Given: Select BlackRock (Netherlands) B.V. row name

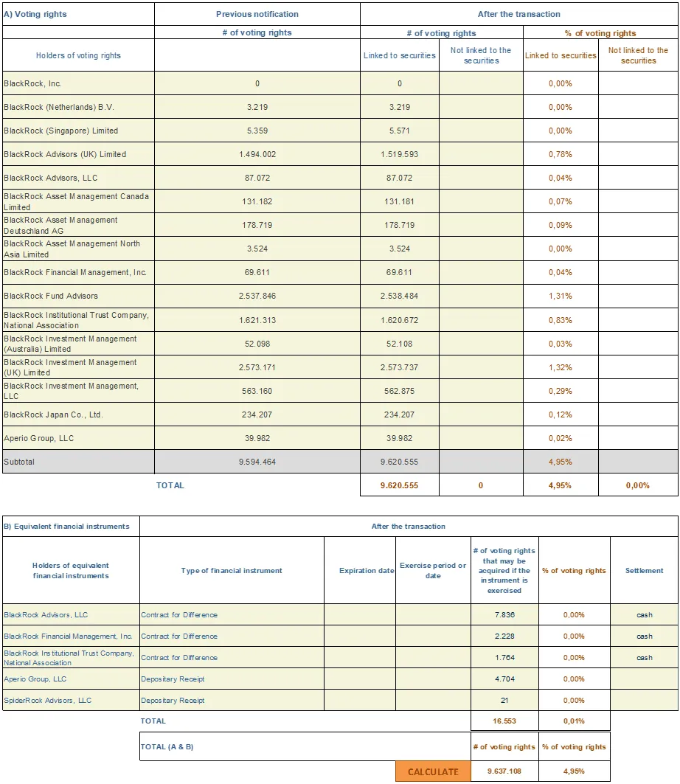Looking at the screenshot, I should pos(78,107).
